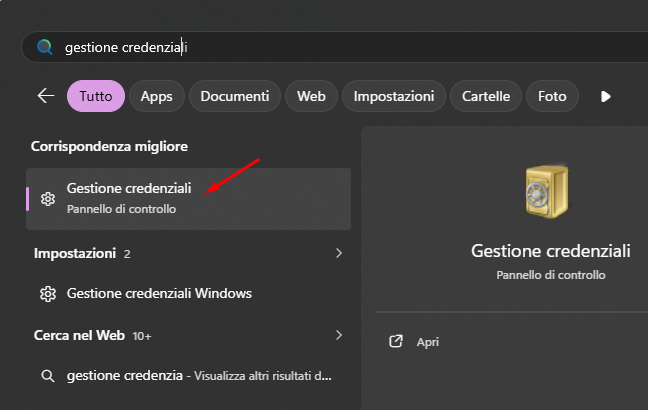Expand the Impostazioni section chevron
This screenshot has width=648, height=410.
pos(339,253)
